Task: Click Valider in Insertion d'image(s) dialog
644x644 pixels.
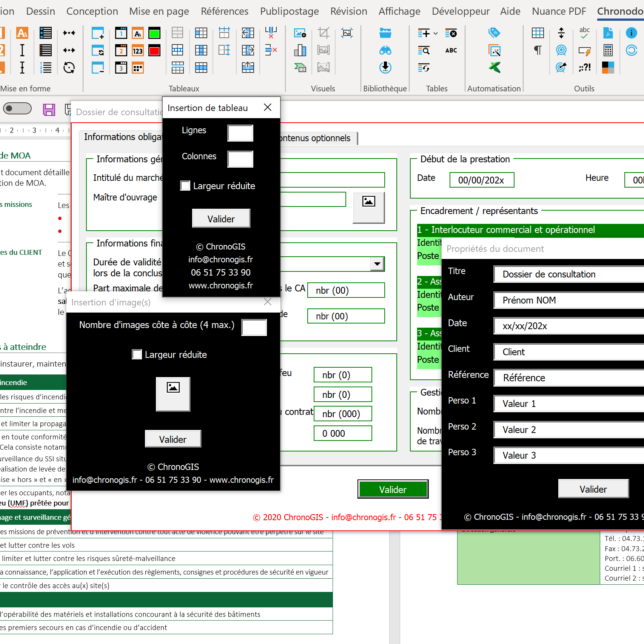Action: tap(173, 439)
